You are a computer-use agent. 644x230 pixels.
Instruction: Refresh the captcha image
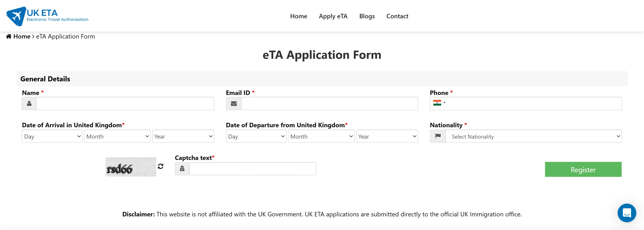tap(161, 166)
